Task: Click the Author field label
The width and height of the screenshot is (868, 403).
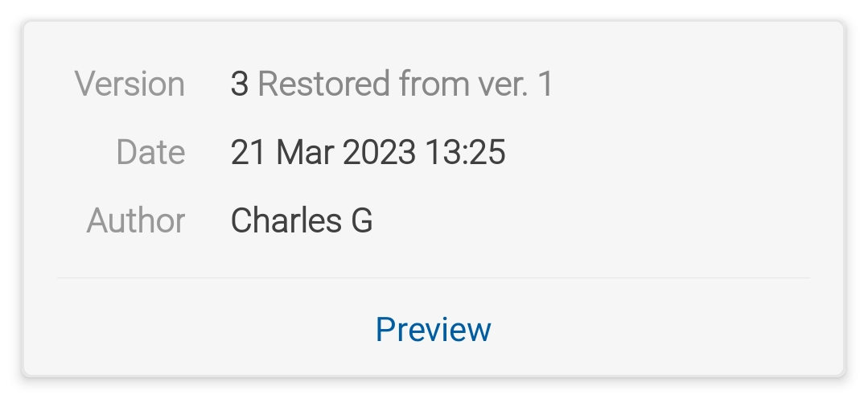Action: pyautogui.click(x=136, y=220)
